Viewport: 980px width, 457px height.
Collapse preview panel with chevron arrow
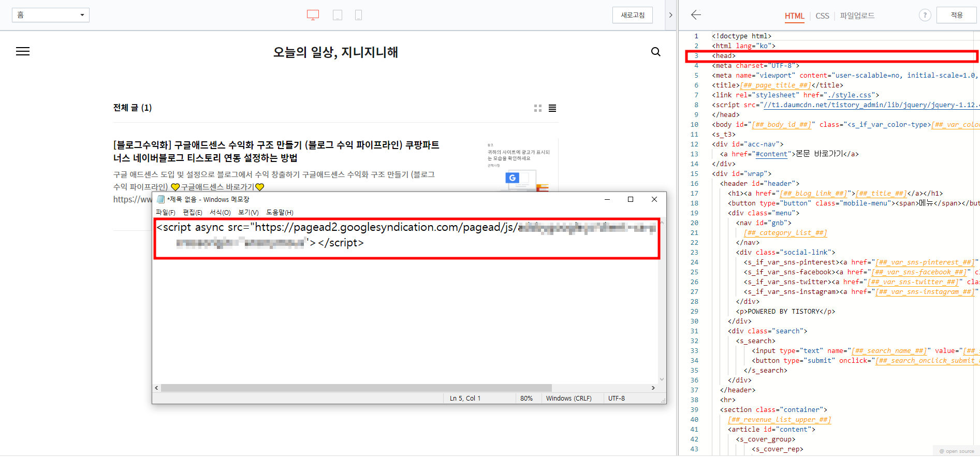pyautogui.click(x=670, y=15)
